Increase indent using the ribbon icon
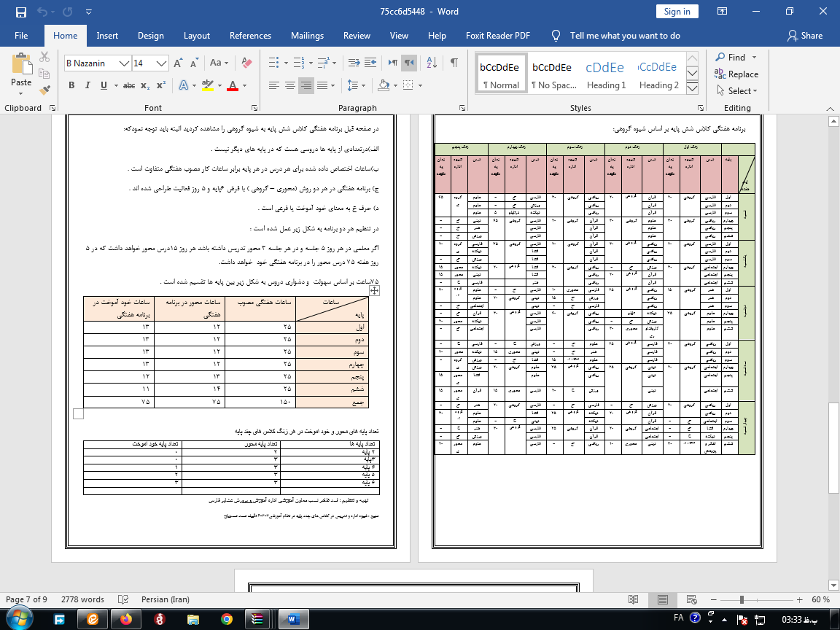 point(370,63)
